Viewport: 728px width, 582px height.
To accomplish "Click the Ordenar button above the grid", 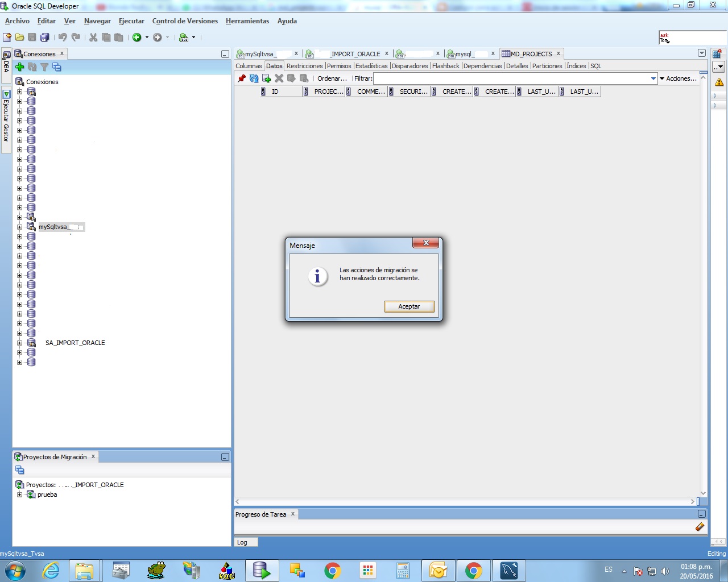I will click(332, 78).
